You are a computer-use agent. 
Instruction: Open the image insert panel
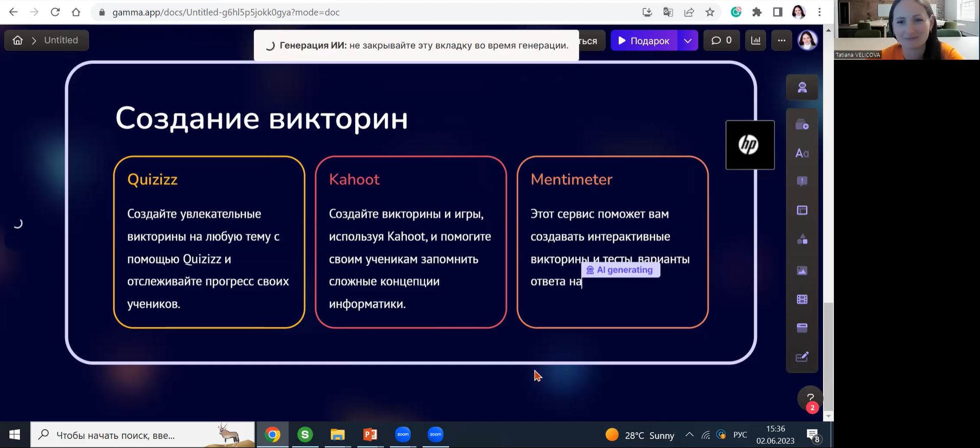pos(802,271)
